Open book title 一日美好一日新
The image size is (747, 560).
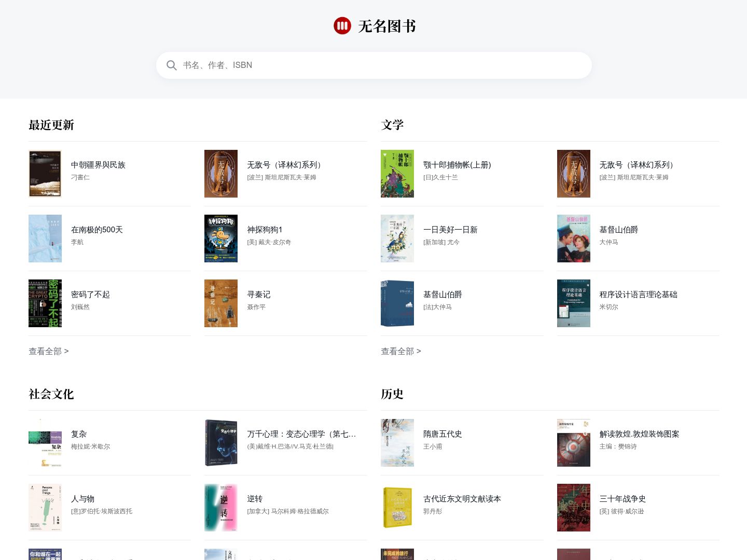450,230
